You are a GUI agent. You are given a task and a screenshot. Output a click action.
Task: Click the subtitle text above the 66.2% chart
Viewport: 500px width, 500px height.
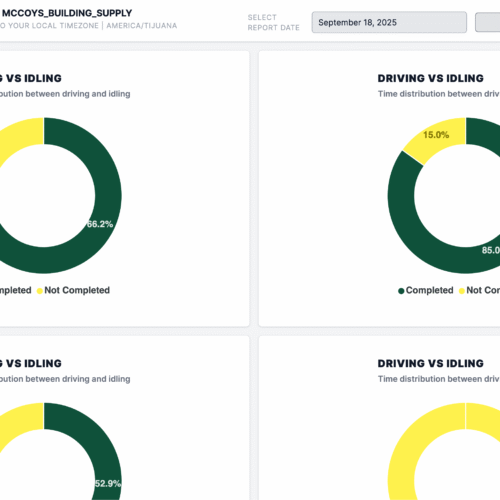click(x=65, y=94)
